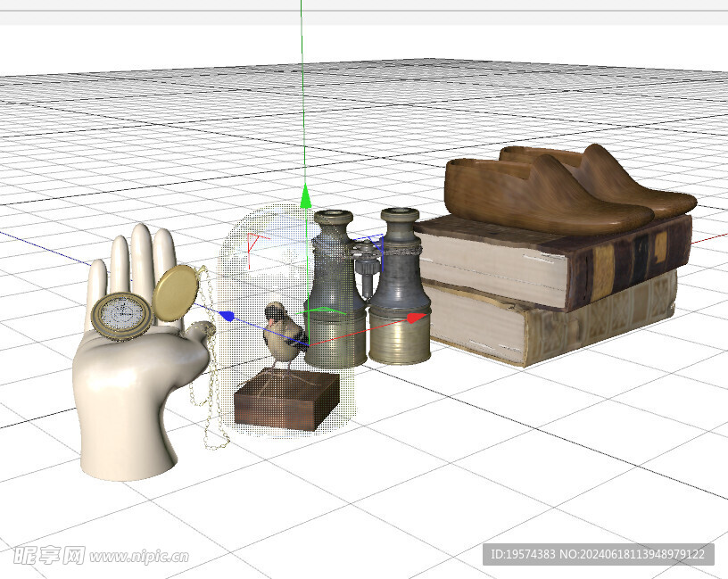Select the right binocular barrel
Viewport: 728px width, 579px height.
coord(400,286)
